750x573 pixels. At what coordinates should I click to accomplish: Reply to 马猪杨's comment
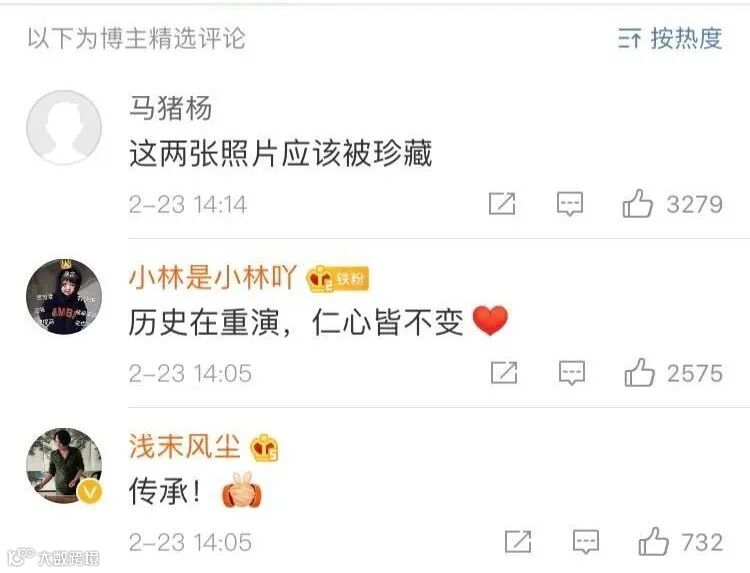coord(570,204)
